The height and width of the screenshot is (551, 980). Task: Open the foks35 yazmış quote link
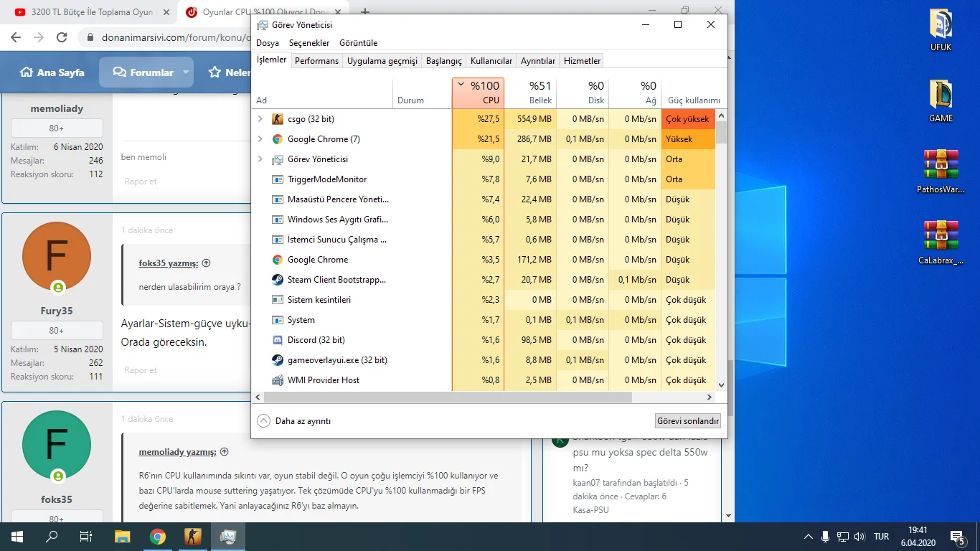[169, 263]
